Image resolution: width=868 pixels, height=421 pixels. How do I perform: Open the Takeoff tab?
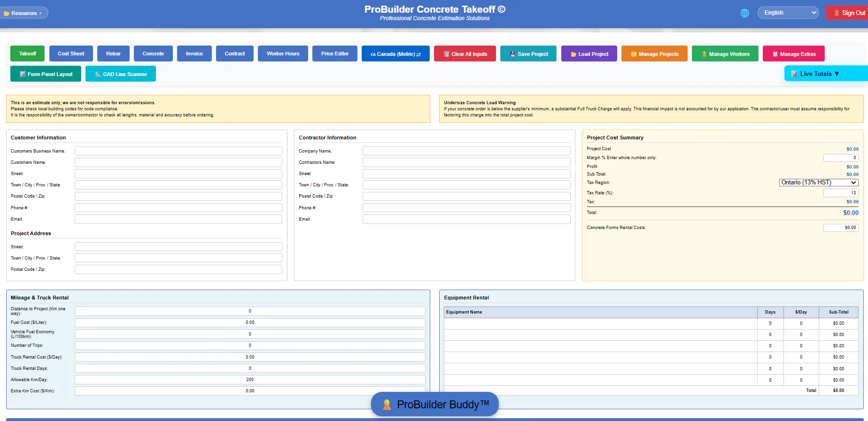coord(27,54)
